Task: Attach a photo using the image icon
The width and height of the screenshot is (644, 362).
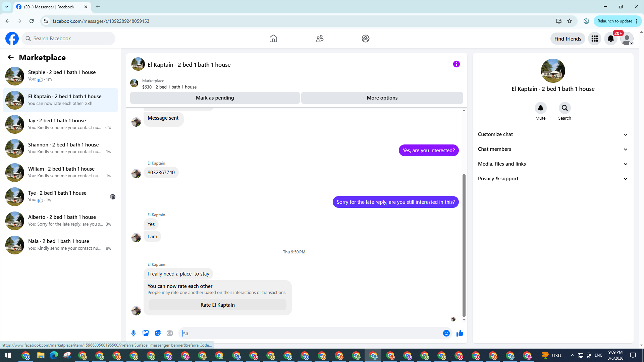Action: point(146,333)
